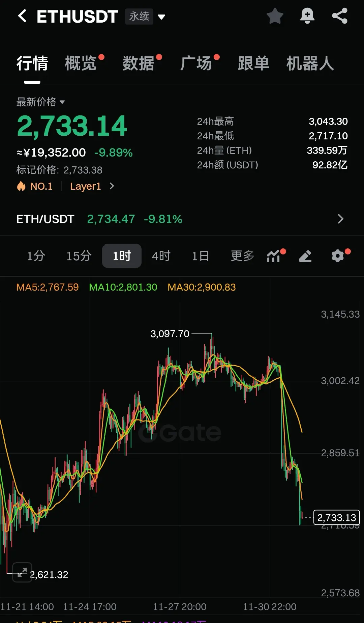Open ETH/USDT spot pair chevron
The image size is (364, 623).
click(x=340, y=219)
